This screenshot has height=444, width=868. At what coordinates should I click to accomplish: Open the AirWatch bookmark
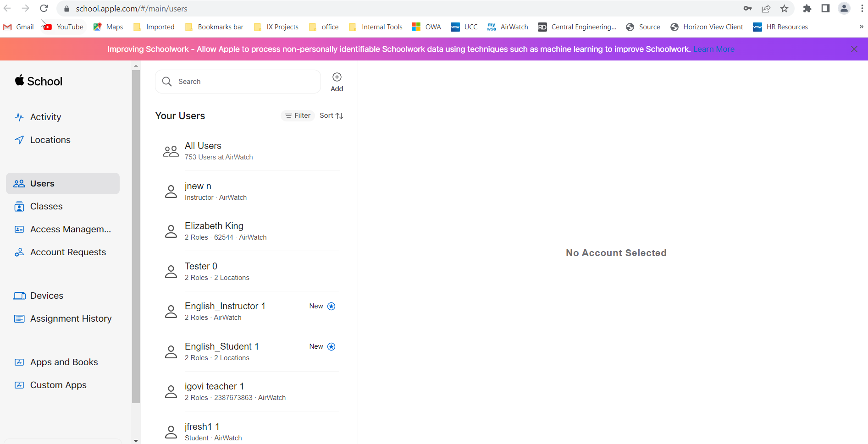(508, 27)
